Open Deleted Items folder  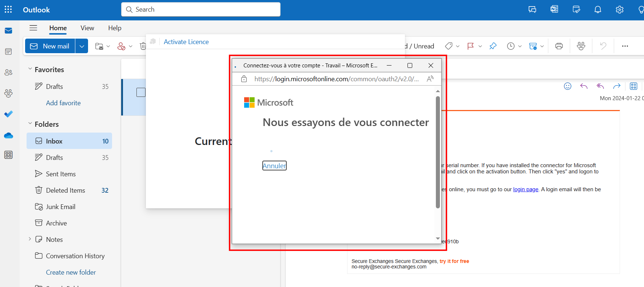(x=69, y=190)
